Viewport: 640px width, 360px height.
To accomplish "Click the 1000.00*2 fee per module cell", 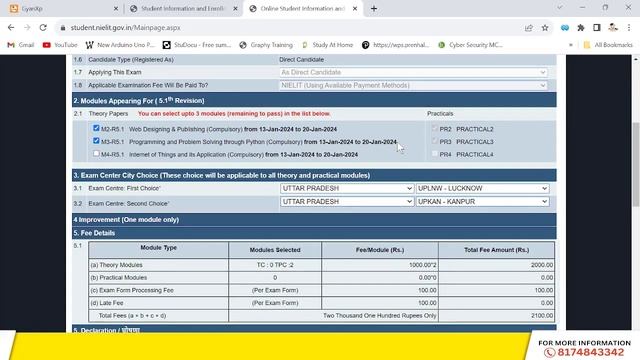I will pos(380,265).
